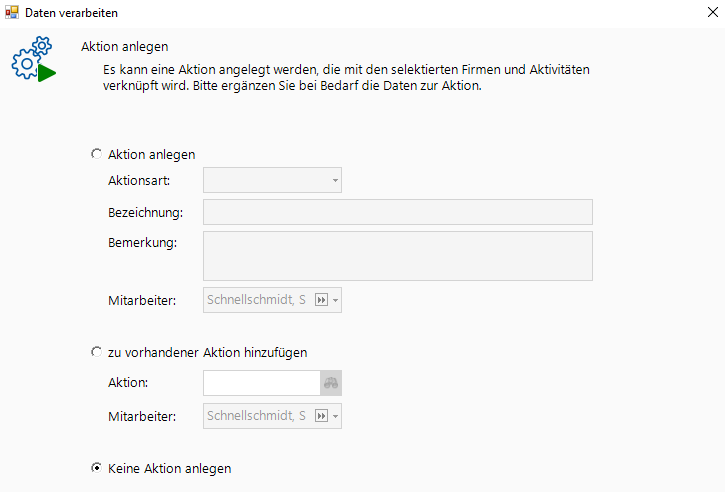Click the Daten verarbeiten title bar icon
This screenshot has width=725, height=492.
pos(11,11)
